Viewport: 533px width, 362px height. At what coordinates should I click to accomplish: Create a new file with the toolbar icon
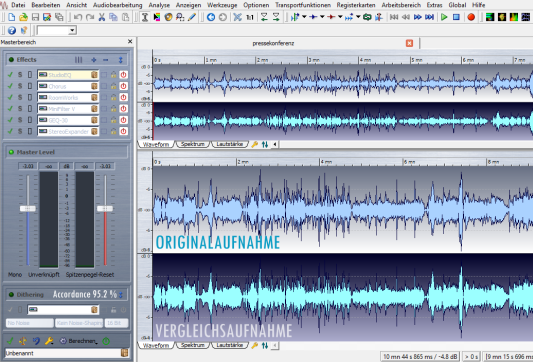coord(11,17)
